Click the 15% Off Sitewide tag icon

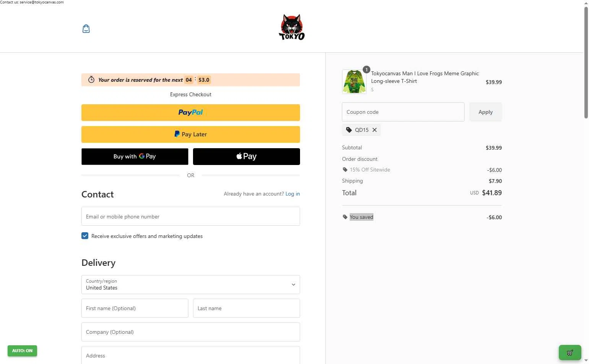(x=345, y=170)
